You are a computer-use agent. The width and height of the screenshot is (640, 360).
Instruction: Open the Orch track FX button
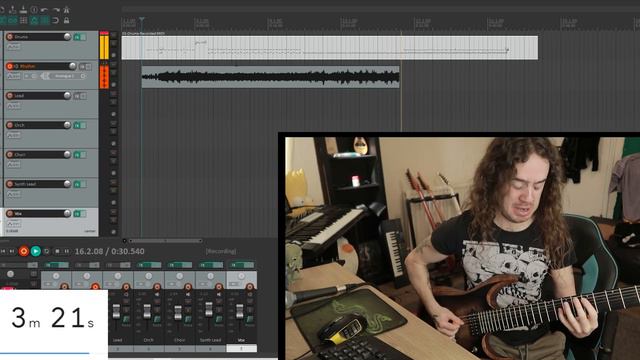pos(77,125)
